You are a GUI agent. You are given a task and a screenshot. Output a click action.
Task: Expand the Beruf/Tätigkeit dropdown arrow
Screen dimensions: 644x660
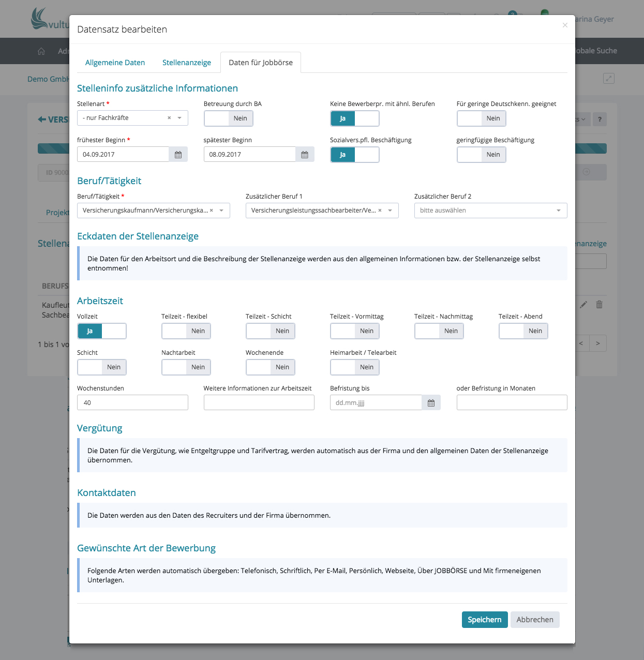221,211
